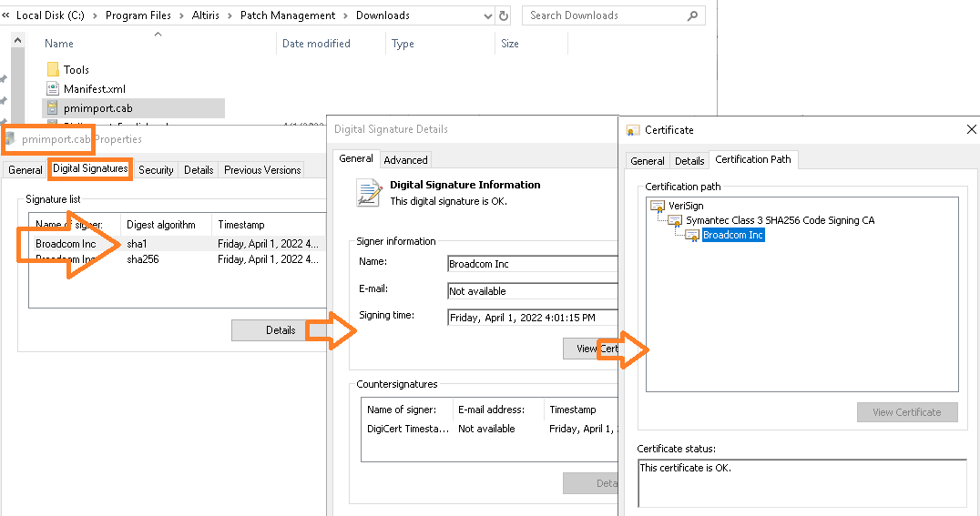The width and height of the screenshot is (980, 516).
Task: Close the Certificate dialog
Action: (x=971, y=130)
